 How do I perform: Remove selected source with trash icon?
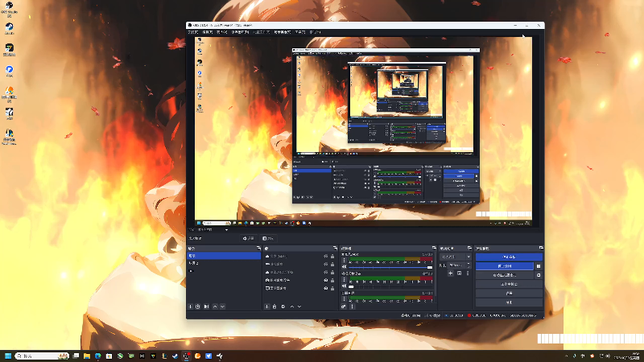(275, 306)
